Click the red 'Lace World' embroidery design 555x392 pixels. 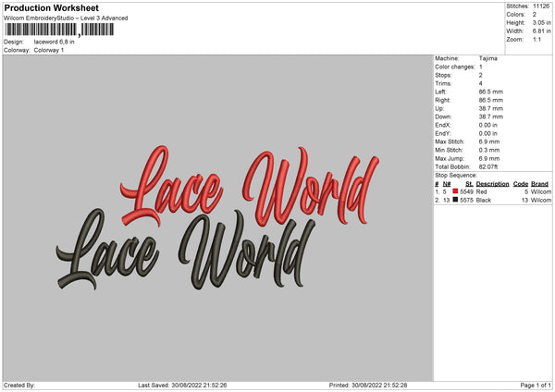coord(250,186)
